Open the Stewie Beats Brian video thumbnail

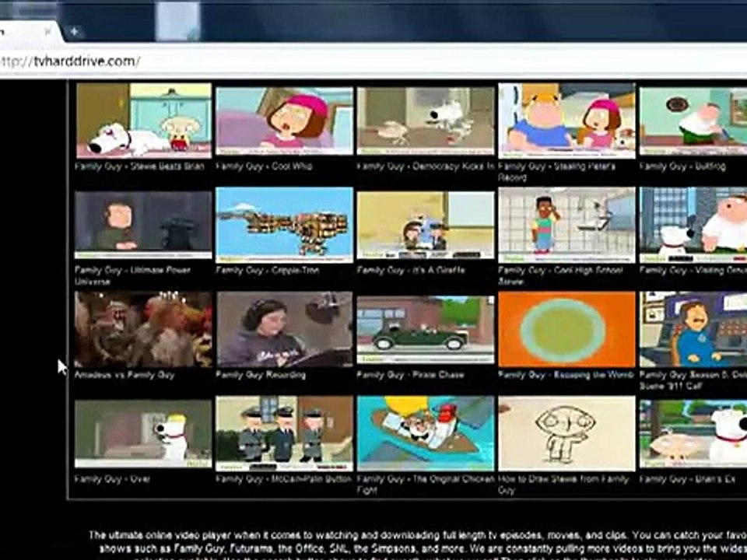coord(143,121)
